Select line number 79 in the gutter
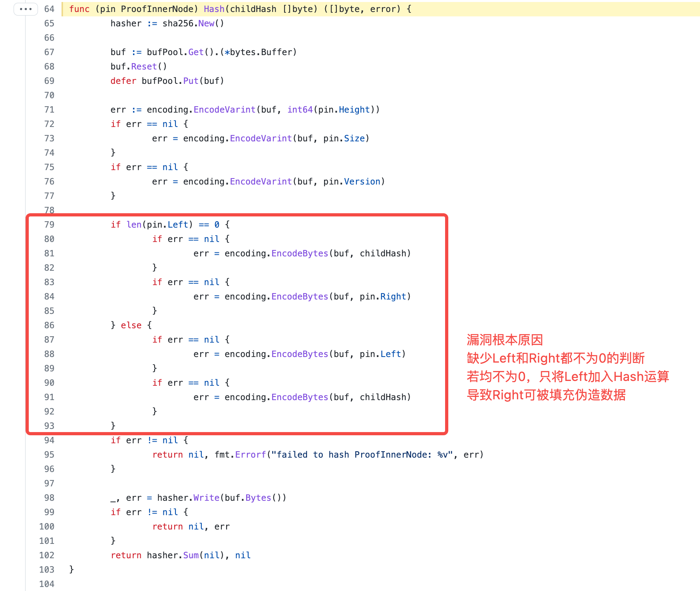Image resolution: width=700 pixels, height=591 pixels. [49, 224]
